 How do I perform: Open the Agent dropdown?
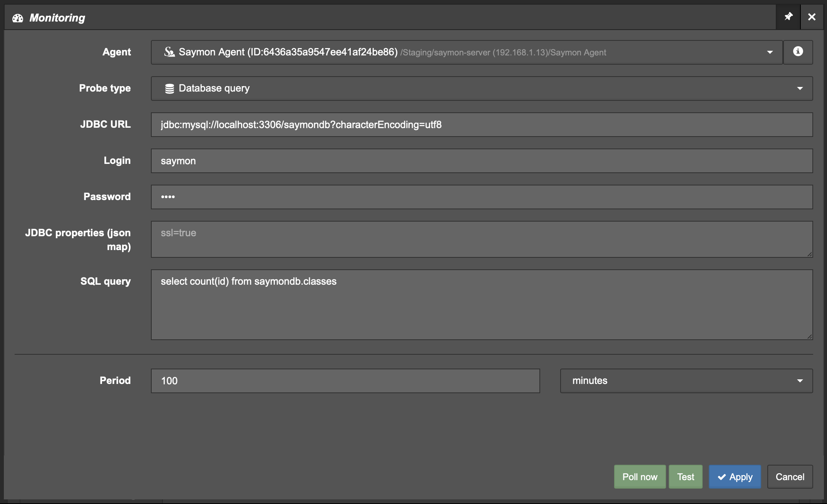467,52
